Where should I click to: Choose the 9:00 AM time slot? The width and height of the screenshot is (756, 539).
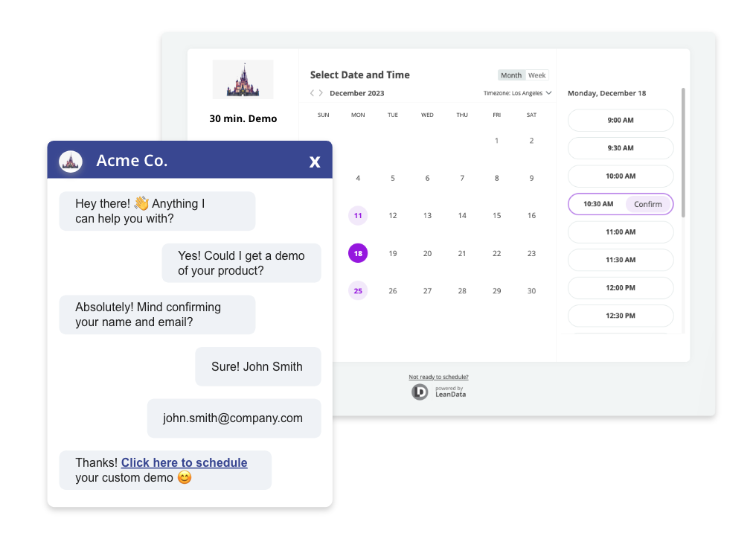click(620, 121)
